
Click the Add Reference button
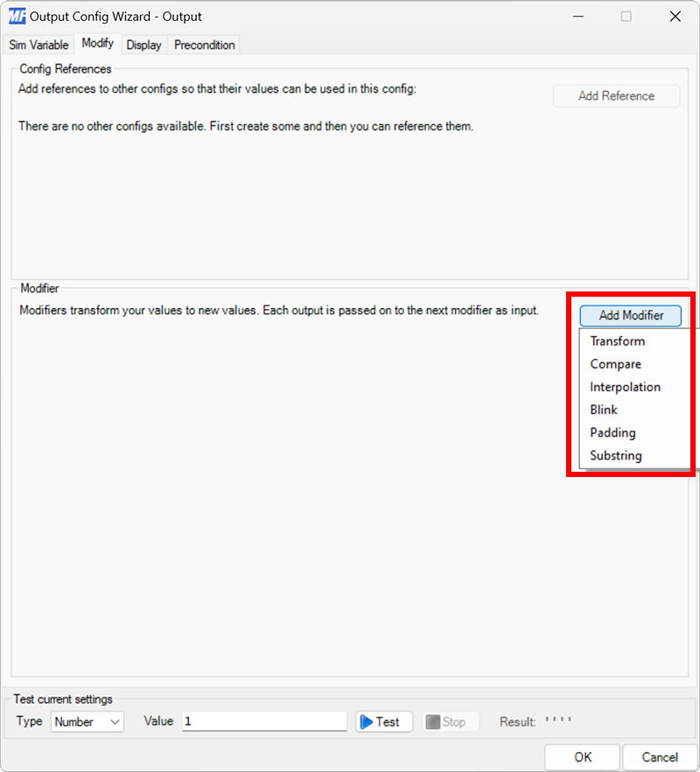pos(616,95)
